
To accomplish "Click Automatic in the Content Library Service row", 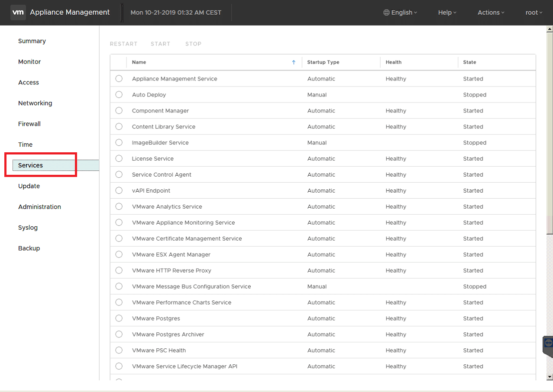I will pyautogui.click(x=321, y=127).
